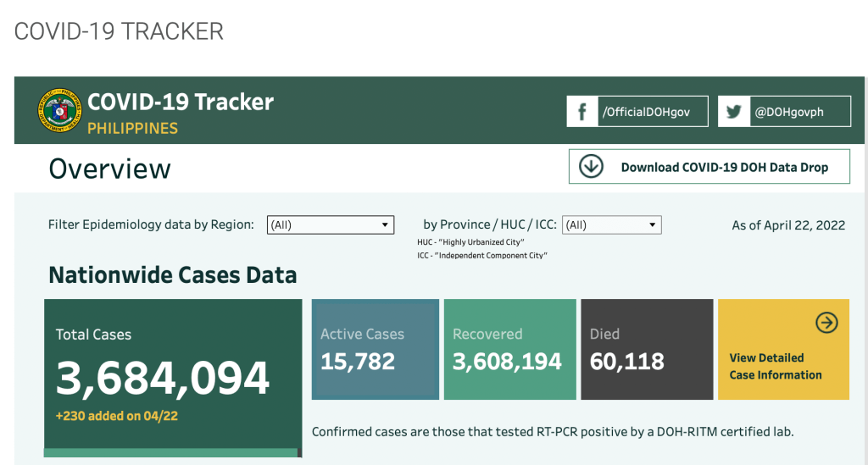Click the light green bar under Total Cases
Viewport: 868px width, 465px height.
[x=170, y=453]
